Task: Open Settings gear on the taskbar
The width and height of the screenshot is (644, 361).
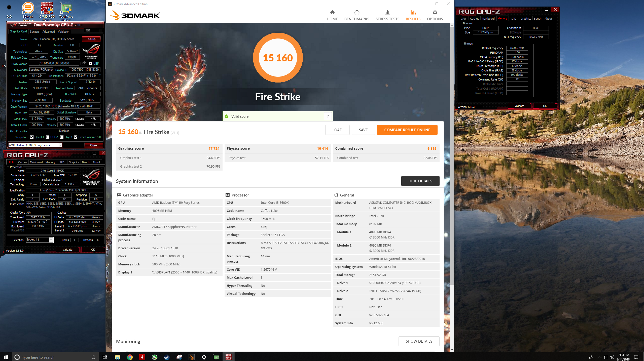Action: pos(204,357)
